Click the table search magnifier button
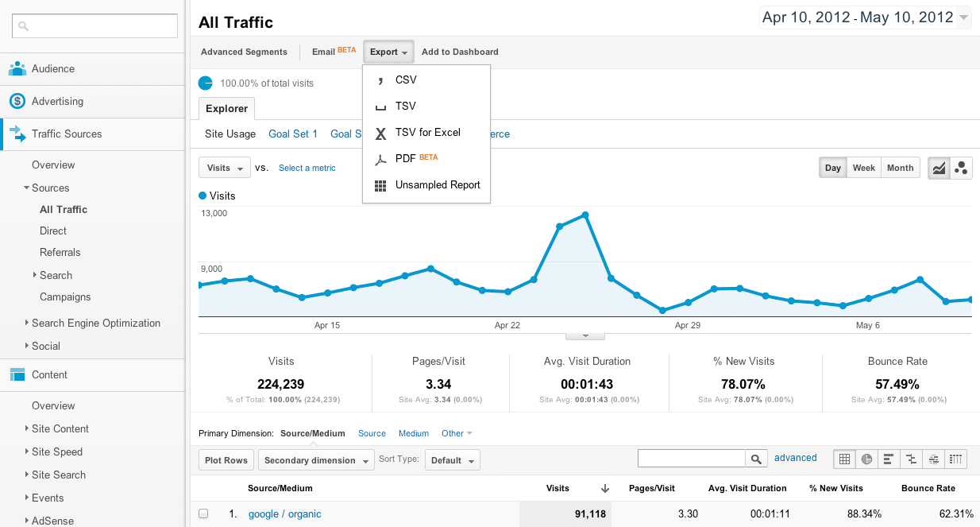The width and height of the screenshot is (980, 527). pos(757,459)
